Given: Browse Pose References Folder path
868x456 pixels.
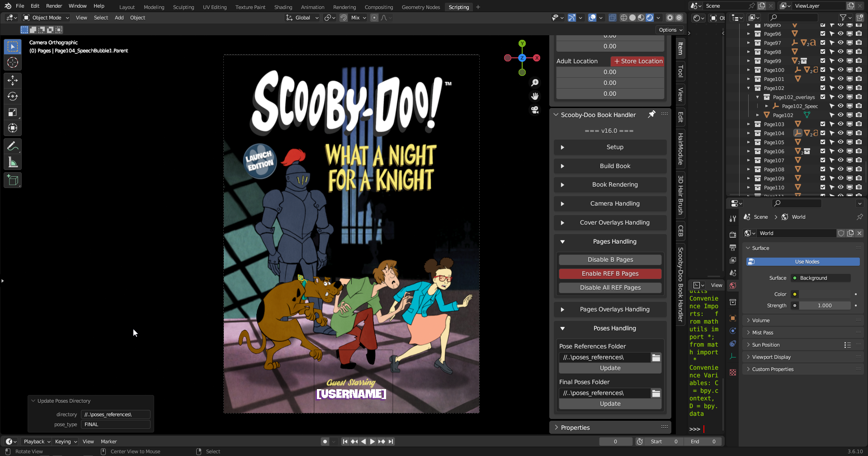Looking at the screenshot, I should pos(656,357).
